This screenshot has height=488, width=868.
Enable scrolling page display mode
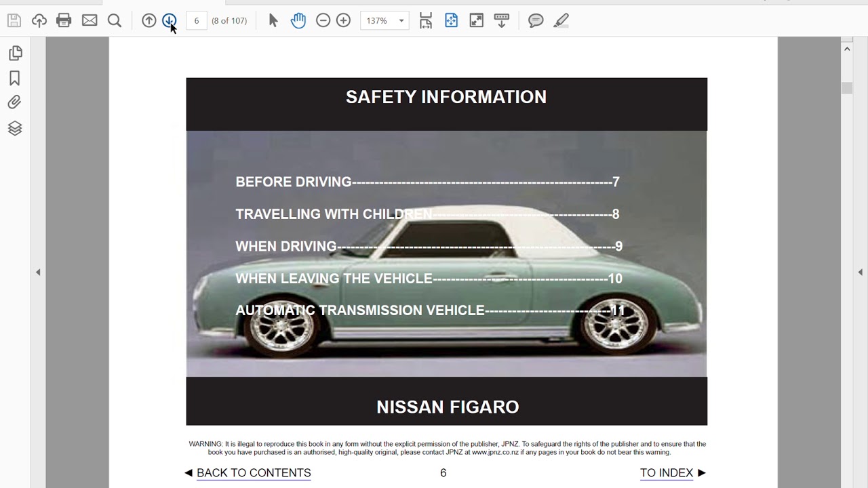[426, 20]
